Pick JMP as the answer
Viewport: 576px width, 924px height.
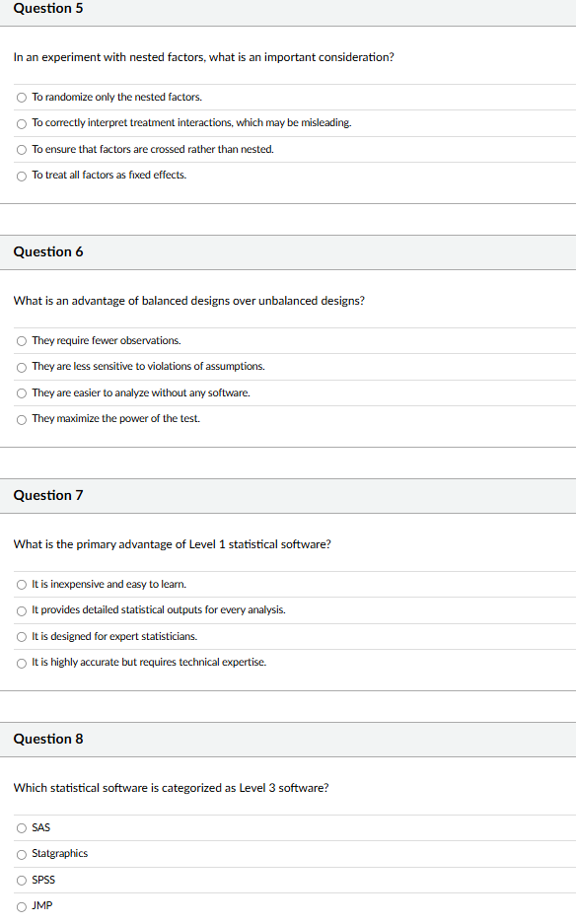pyautogui.click(x=21, y=905)
